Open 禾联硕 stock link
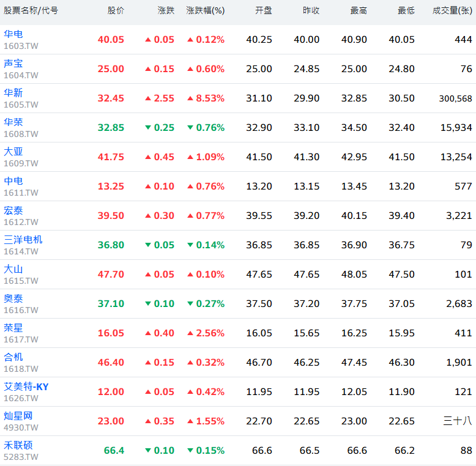This screenshot has height=466, width=476. [18, 445]
